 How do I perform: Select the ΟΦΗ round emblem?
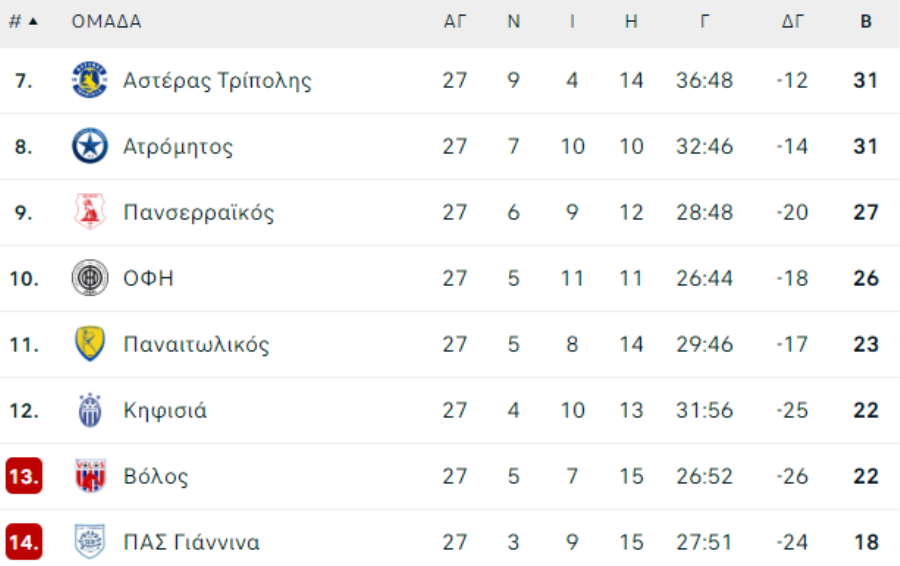[x=90, y=278]
